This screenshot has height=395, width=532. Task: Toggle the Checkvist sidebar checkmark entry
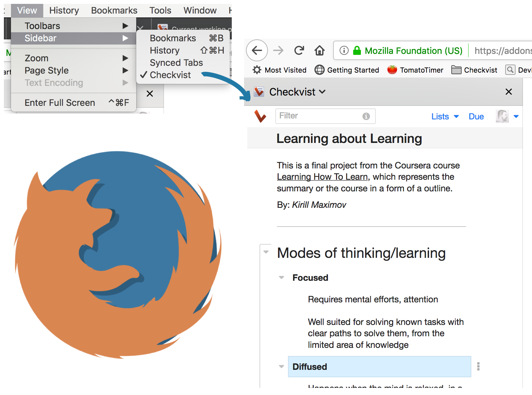point(183,75)
